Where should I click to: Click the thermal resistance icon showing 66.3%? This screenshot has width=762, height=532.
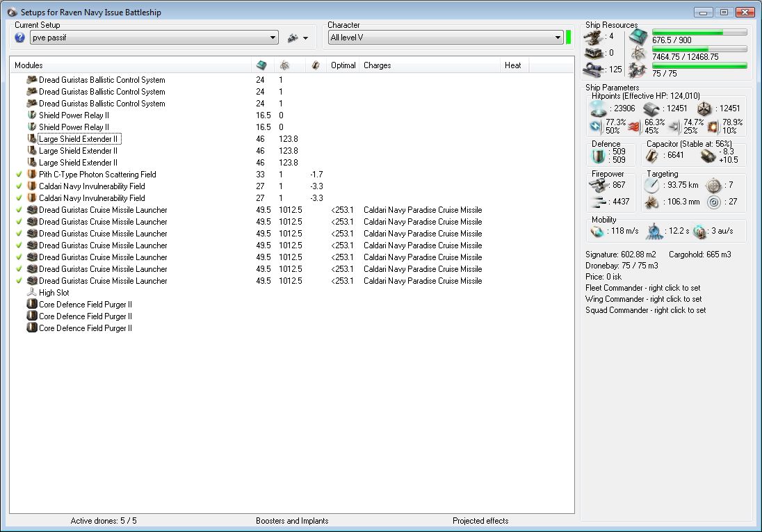click(x=635, y=127)
